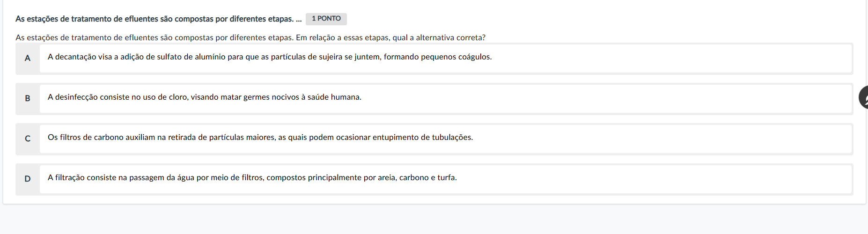
Task: Click "entupimento de tubulações" in option C
Action: 423,138
